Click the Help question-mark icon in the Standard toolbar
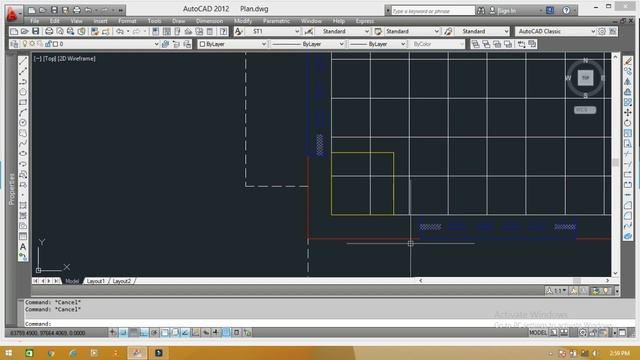 pyautogui.click(x=223, y=31)
